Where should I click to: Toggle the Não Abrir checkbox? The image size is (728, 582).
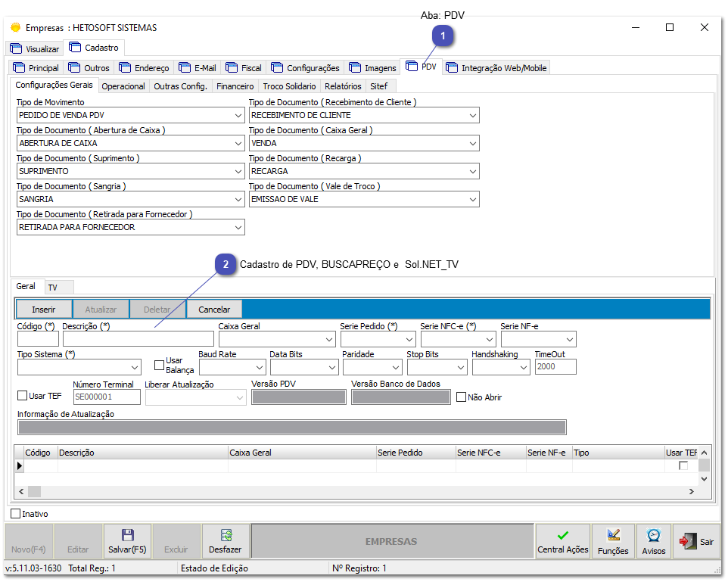coord(460,397)
